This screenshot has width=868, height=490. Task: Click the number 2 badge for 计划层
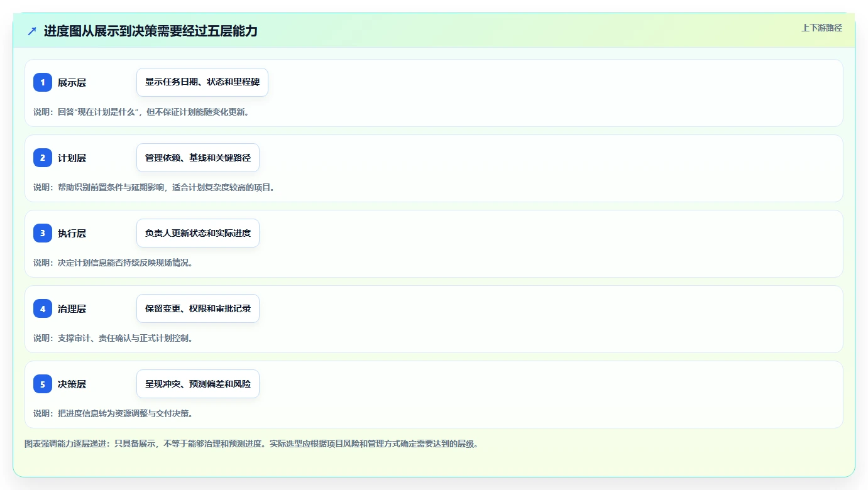pyautogui.click(x=43, y=158)
